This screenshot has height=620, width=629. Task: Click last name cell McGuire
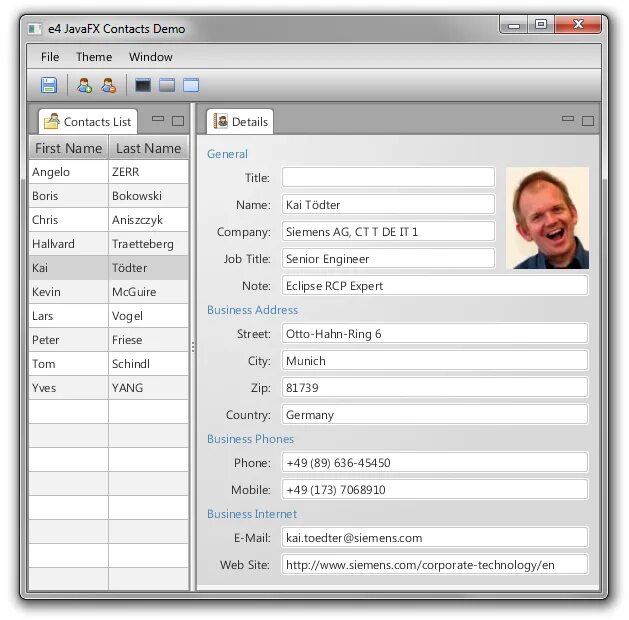(148, 292)
